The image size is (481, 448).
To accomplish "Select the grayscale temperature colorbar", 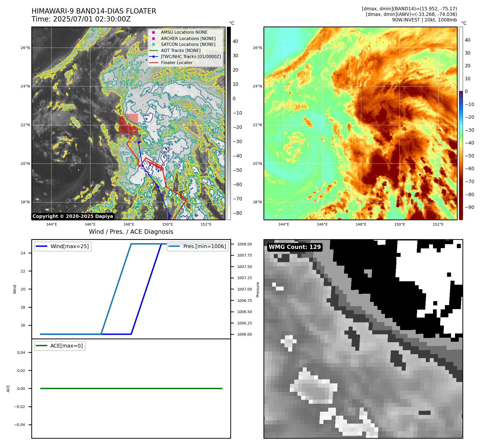I will pyautogui.click(x=229, y=123).
